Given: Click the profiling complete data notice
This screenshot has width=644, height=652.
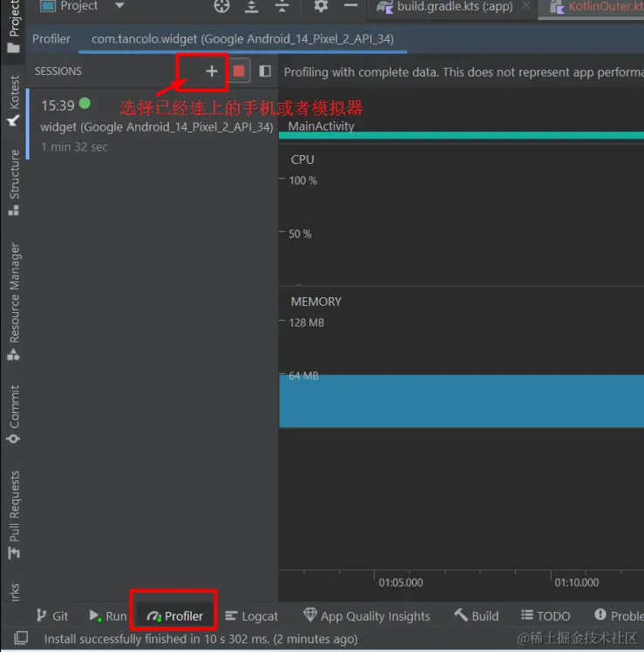Looking at the screenshot, I should [x=464, y=72].
